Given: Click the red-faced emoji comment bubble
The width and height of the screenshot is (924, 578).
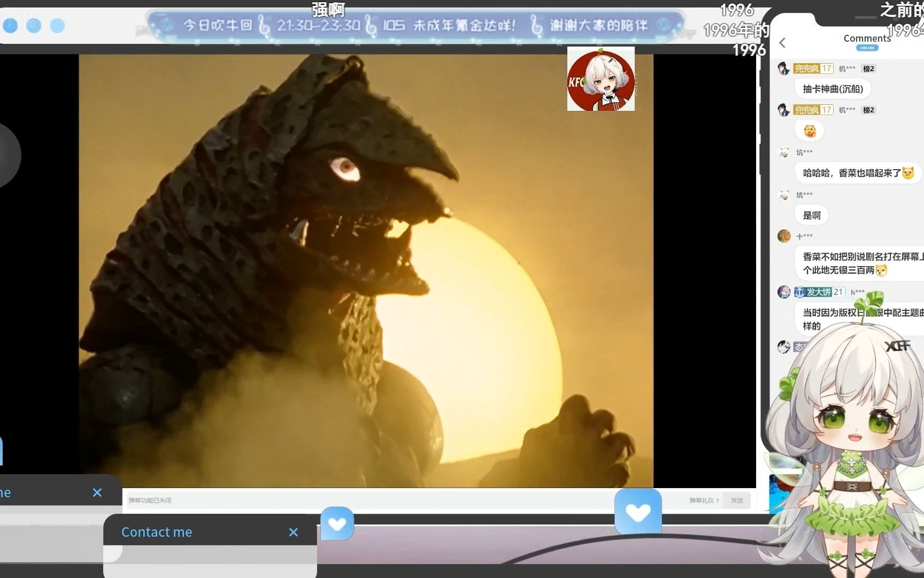Looking at the screenshot, I should [x=810, y=131].
